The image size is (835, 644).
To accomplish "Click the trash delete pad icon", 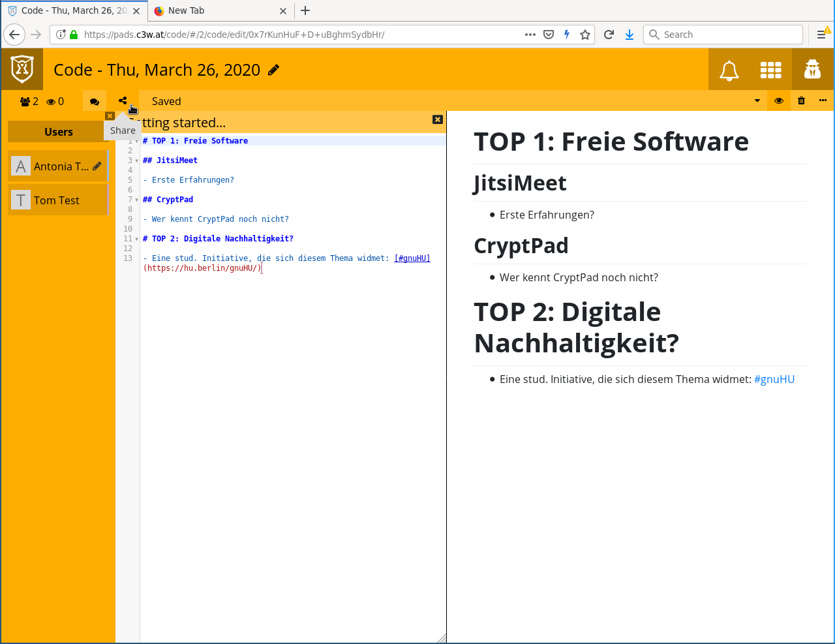I will (801, 100).
